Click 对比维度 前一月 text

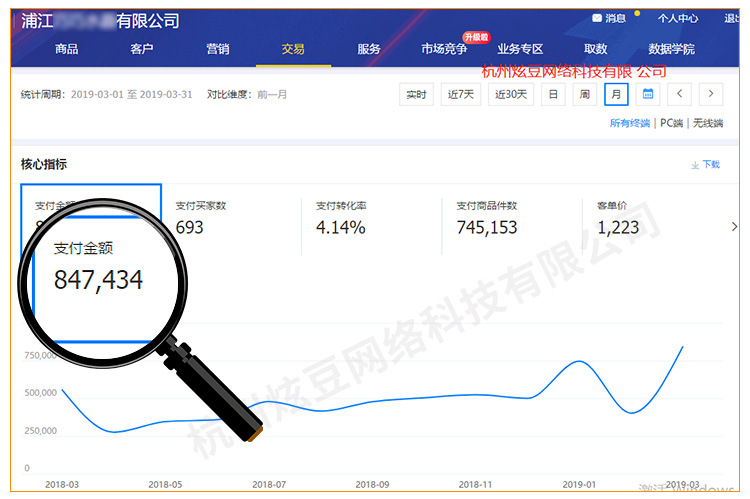[x=247, y=95]
